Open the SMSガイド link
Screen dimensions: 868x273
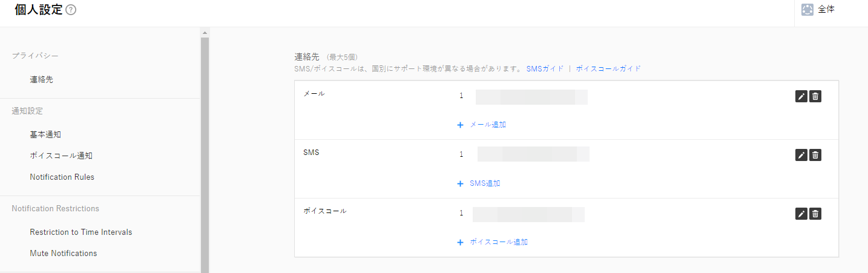(x=545, y=69)
